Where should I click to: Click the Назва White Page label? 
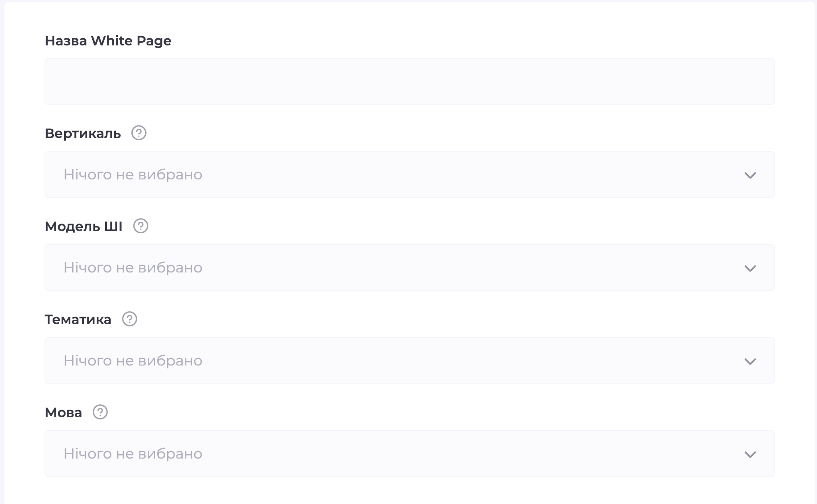[108, 41]
